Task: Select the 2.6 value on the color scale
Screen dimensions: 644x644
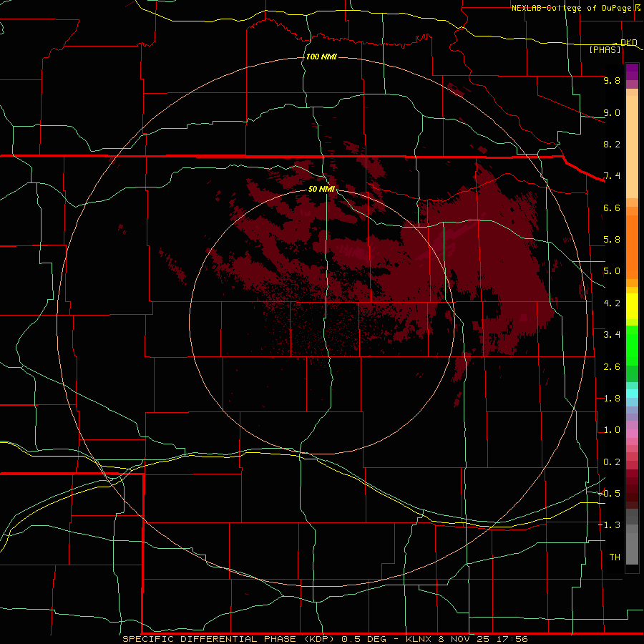Action: point(612,367)
